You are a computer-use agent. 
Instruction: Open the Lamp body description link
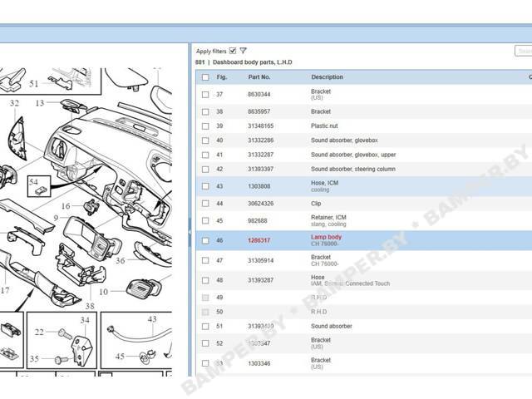pos(326,237)
